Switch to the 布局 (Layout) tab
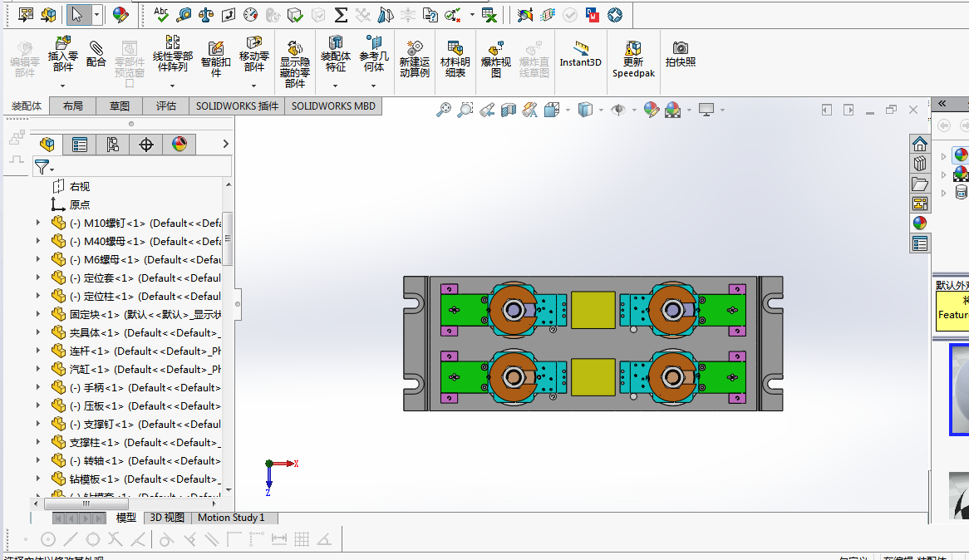 click(x=73, y=106)
